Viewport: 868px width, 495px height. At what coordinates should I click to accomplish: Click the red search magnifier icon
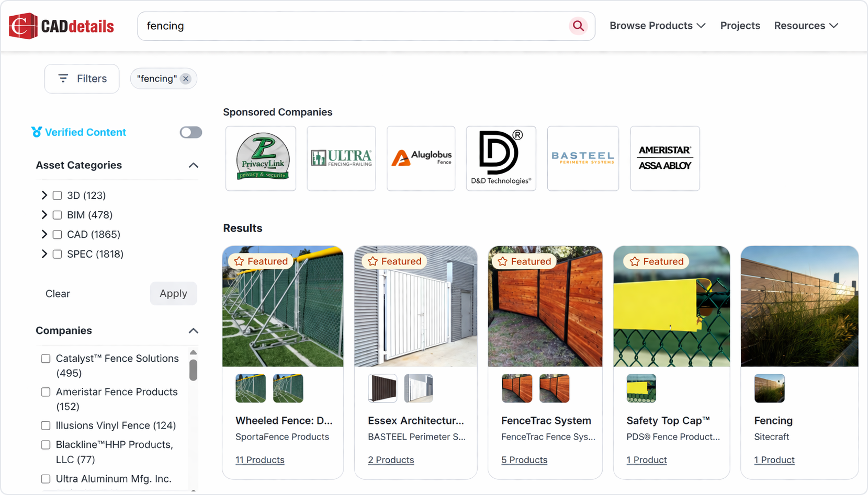point(578,26)
